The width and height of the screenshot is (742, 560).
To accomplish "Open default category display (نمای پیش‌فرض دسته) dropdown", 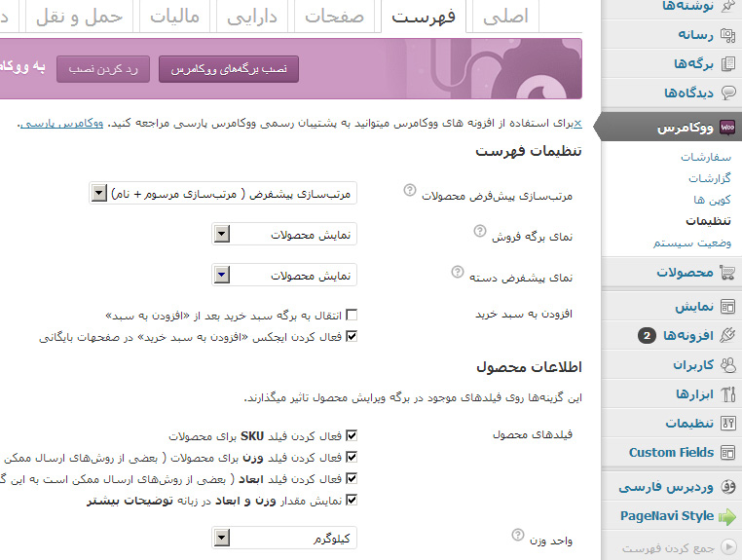I will point(284,275).
